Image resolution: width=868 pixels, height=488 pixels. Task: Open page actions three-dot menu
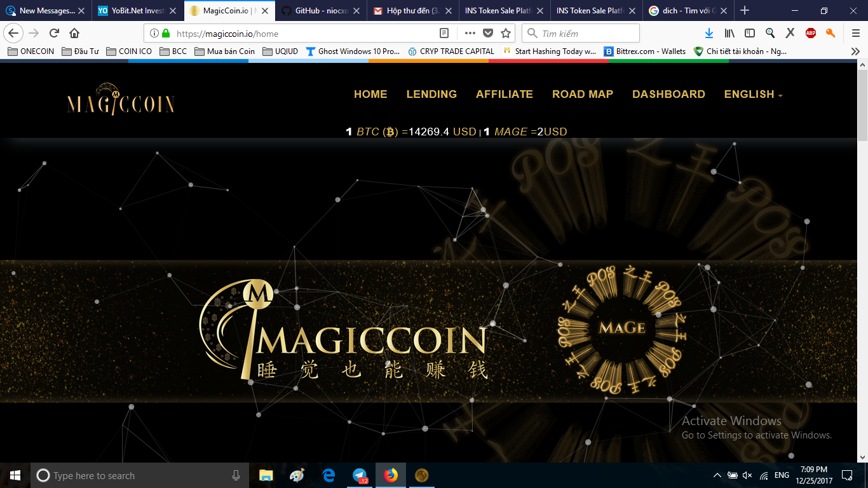pyautogui.click(x=470, y=33)
